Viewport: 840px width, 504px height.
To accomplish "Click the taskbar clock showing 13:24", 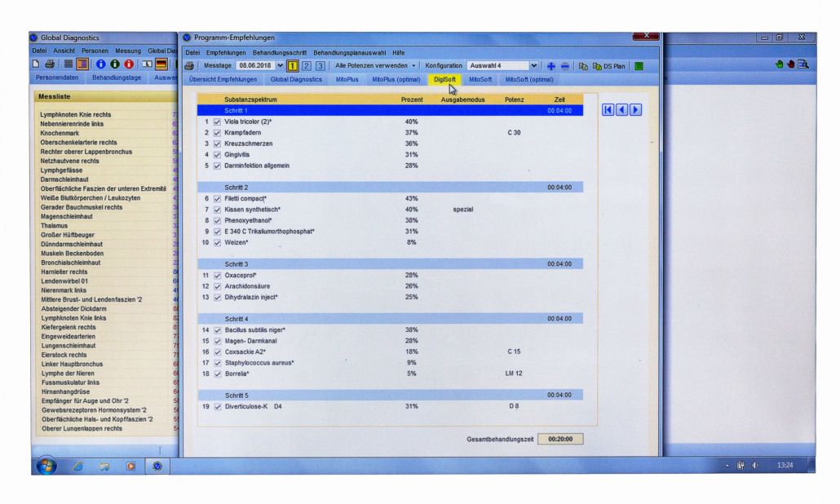I will [785, 466].
